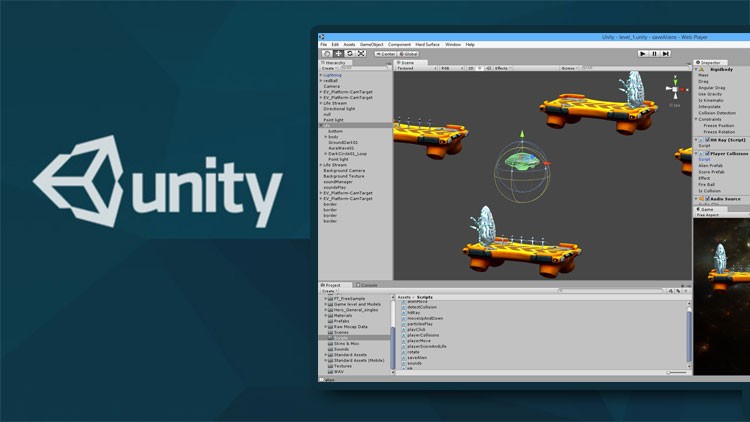Click the Script value under Player Collisions
750x422 pixels.
pyautogui.click(x=705, y=159)
